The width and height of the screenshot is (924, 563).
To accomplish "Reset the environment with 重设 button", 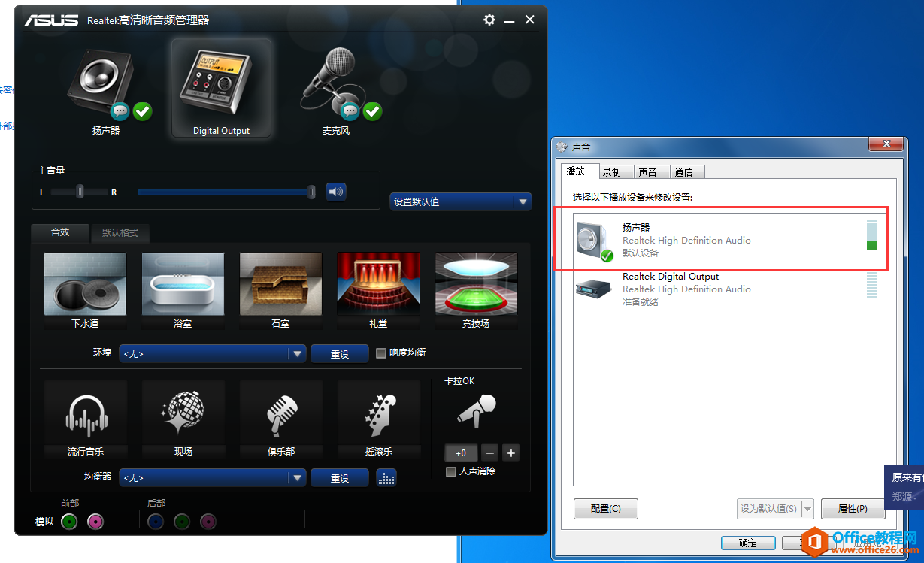I will pos(340,353).
